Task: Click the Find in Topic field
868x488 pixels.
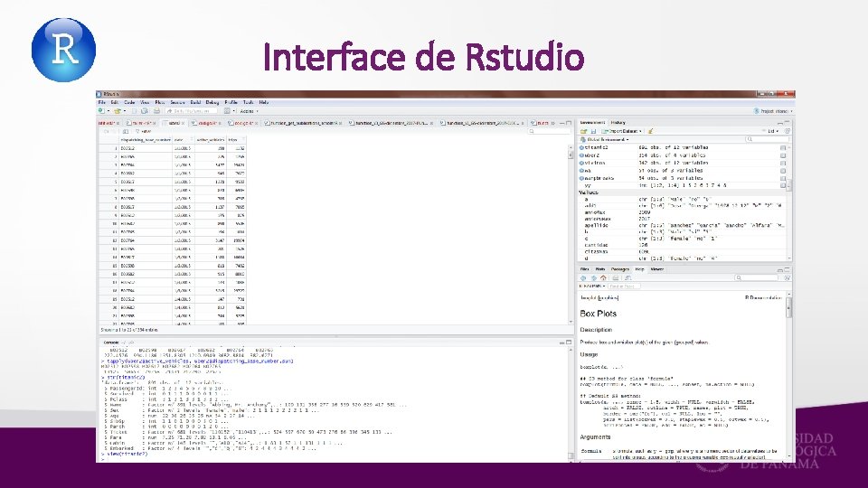Action: 625,286
